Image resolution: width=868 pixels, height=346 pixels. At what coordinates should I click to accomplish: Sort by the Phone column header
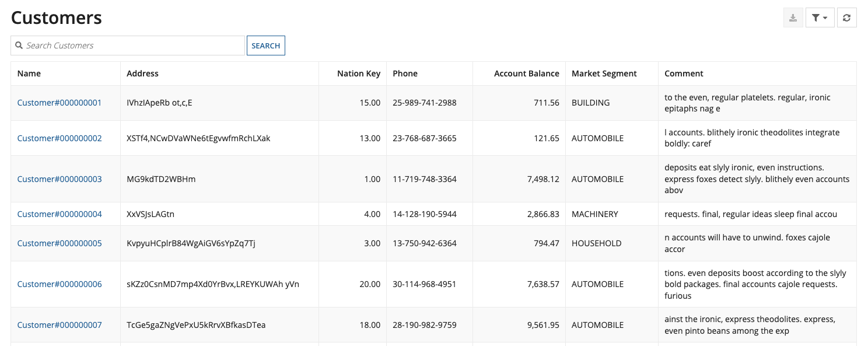(x=405, y=74)
